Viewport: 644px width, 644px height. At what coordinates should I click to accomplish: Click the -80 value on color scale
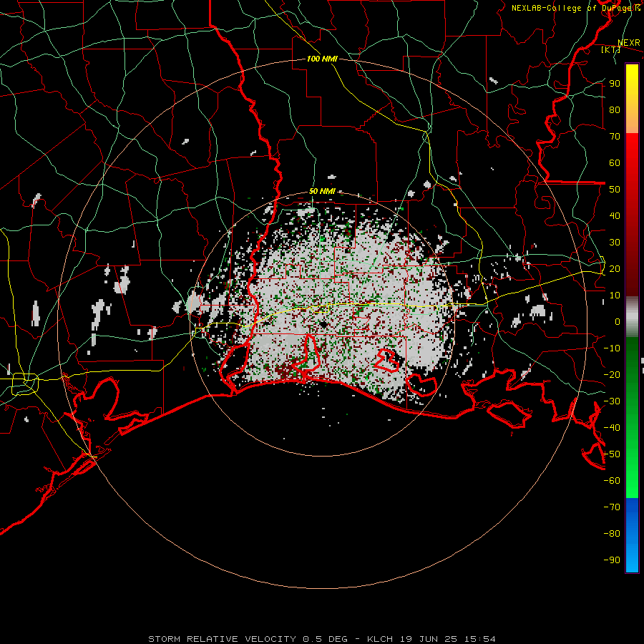612,534
